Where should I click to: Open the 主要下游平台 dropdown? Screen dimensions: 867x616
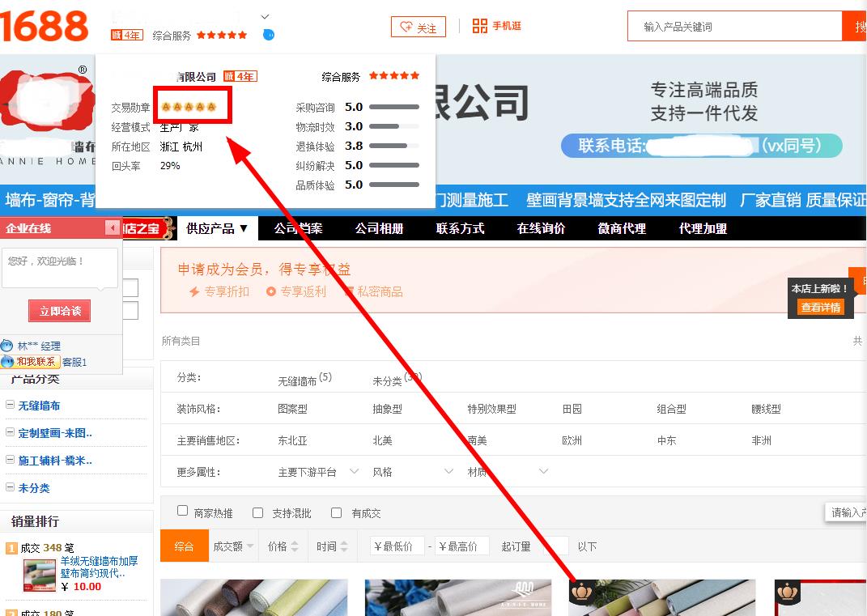pyautogui.click(x=317, y=472)
